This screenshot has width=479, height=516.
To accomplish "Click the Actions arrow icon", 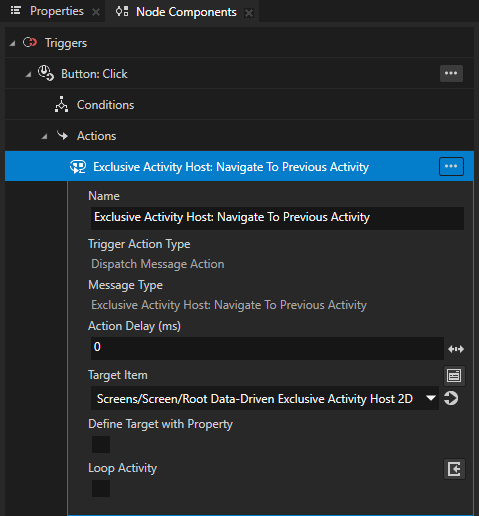I will coord(62,135).
